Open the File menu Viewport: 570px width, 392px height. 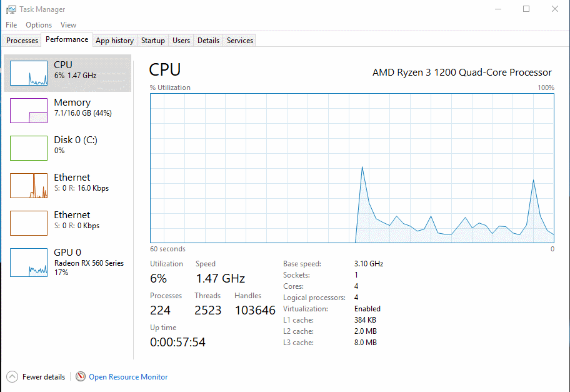coord(11,25)
